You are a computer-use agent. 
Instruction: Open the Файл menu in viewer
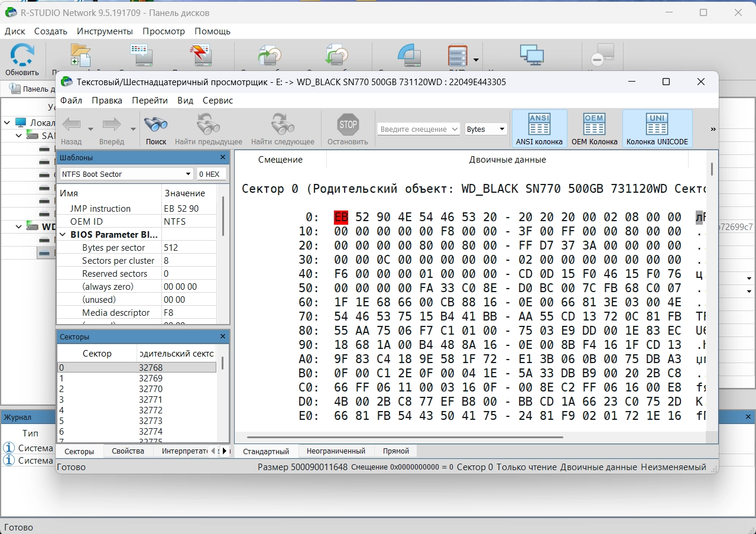72,101
